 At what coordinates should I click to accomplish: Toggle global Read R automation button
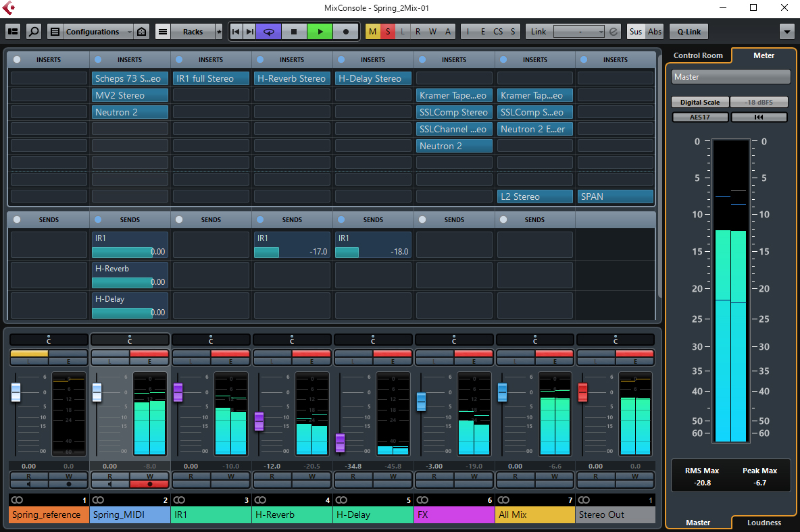[x=418, y=32]
